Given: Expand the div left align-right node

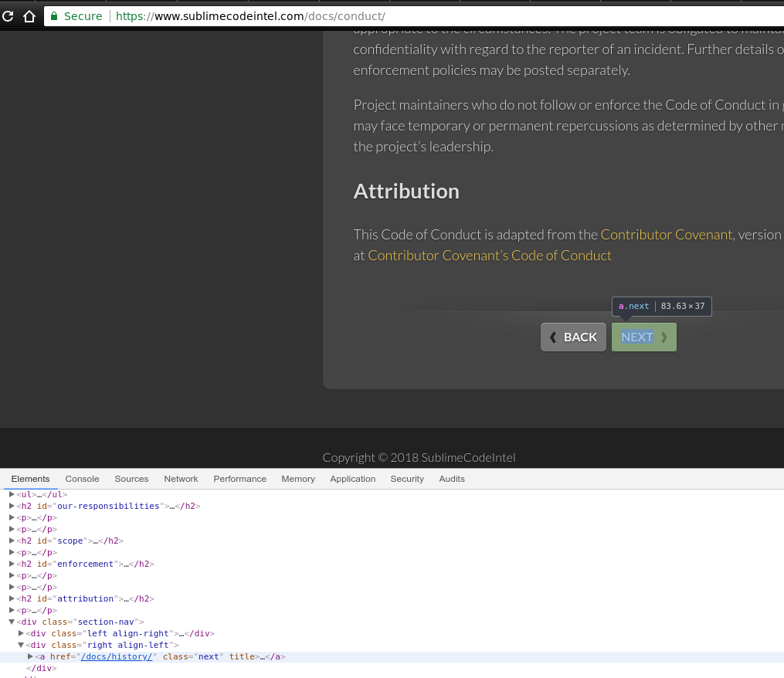Looking at the screenshot, I should (21, 633).
